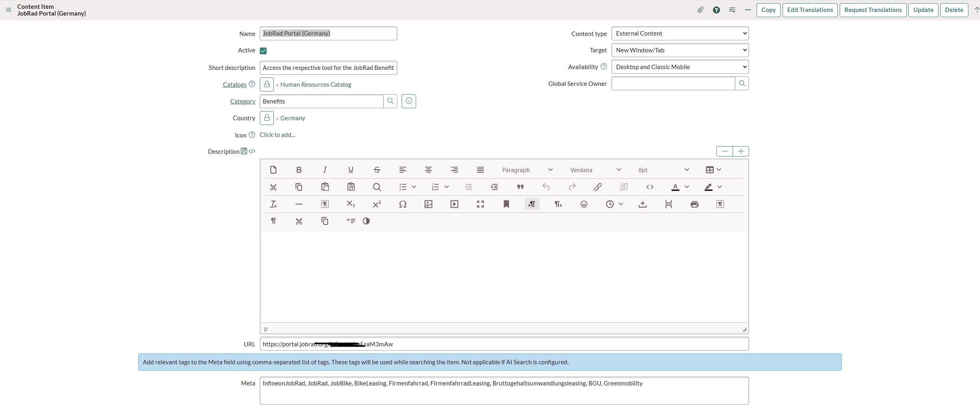Screen dimensions: 980x411
Task: Click the Insert media video icon
Action: pyautogui.click(x=454, y=204)
